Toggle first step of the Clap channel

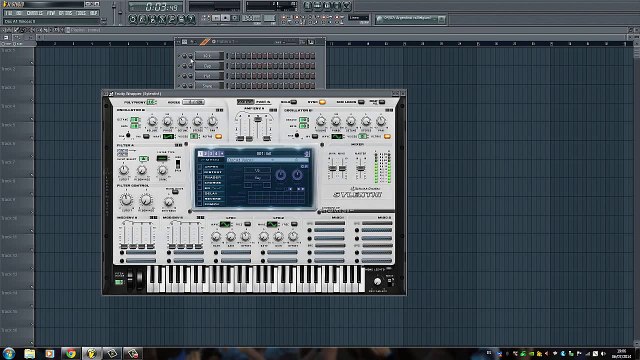tap(233, 66)
